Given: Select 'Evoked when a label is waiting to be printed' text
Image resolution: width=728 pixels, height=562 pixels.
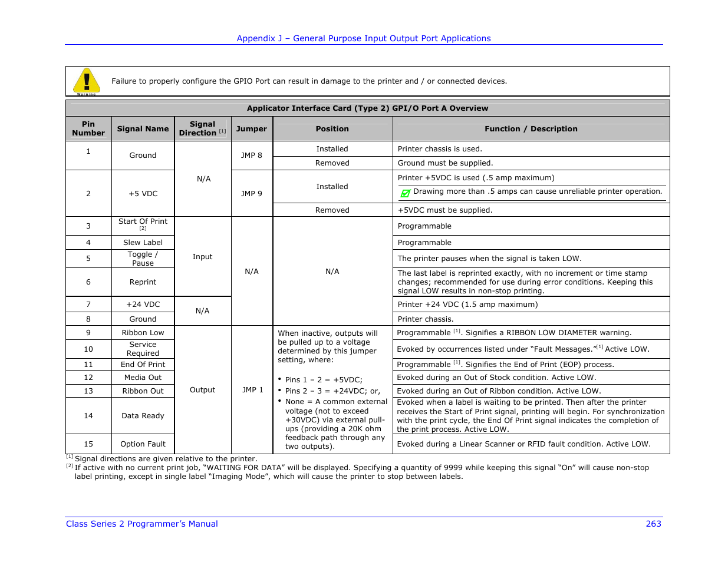Looking at the screenshot, I should pyautogui.click(x=531, y=416).
